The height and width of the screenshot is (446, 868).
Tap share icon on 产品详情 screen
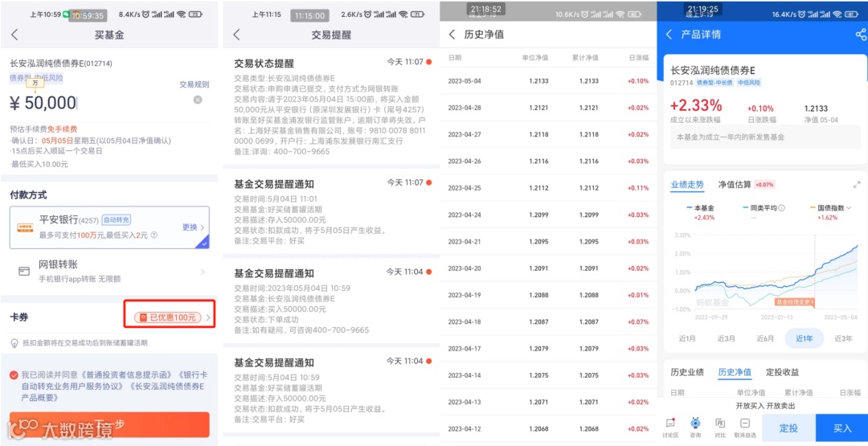[x=860, y=35]
